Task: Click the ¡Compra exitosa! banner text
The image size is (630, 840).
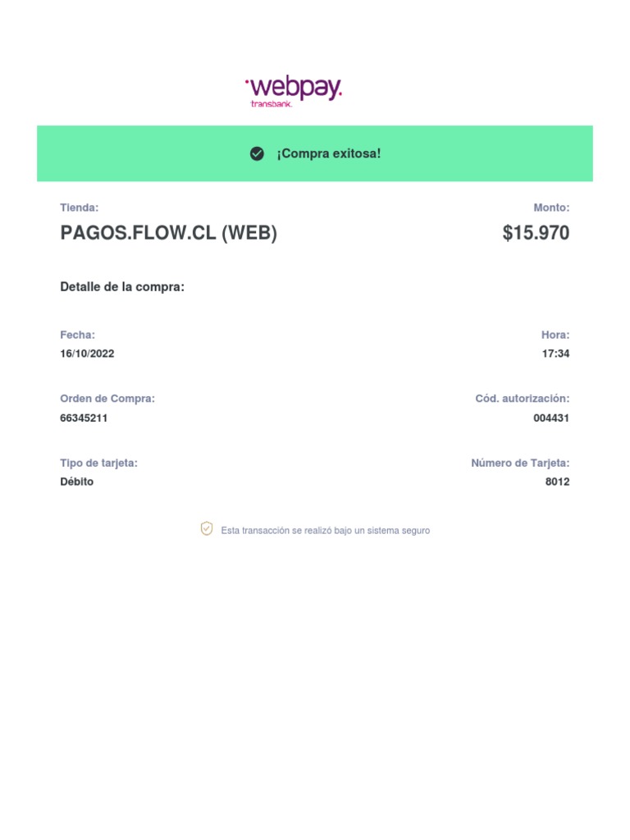Action: click(328, 154)
